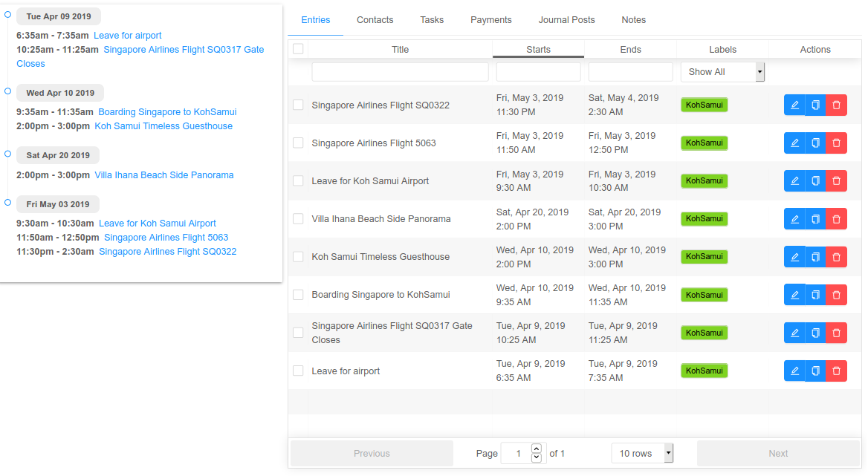The image size is (868, 476).
Task: Tick the Koh Samui Timeless Guesthouse checkbox
Action: 298,257
